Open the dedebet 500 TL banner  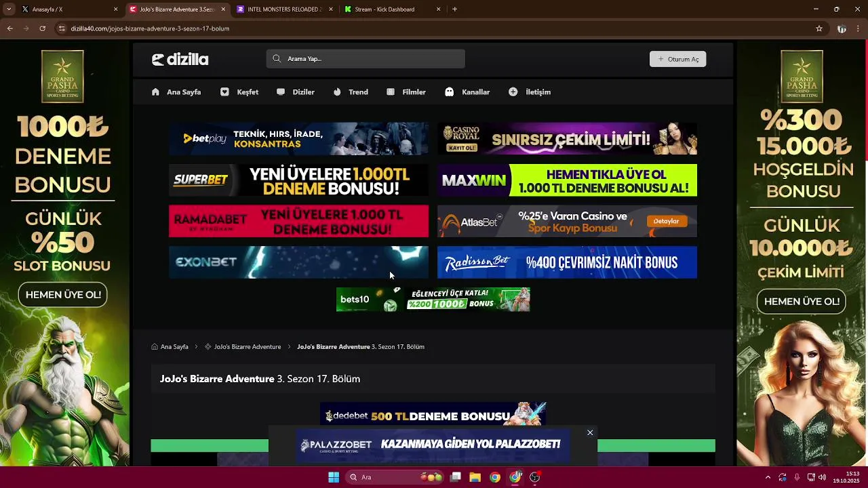433,415
